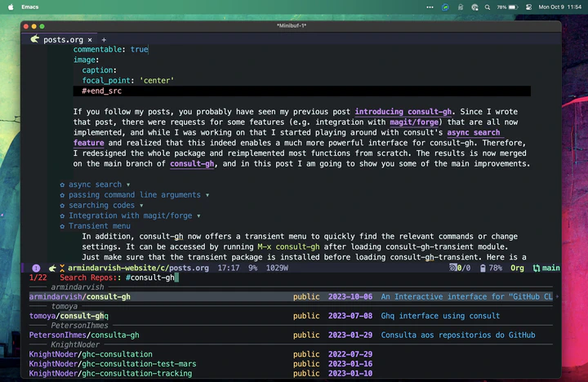Select the armindarvish/consult-gh repo
588x382 pixels.
tap(291, 297)
